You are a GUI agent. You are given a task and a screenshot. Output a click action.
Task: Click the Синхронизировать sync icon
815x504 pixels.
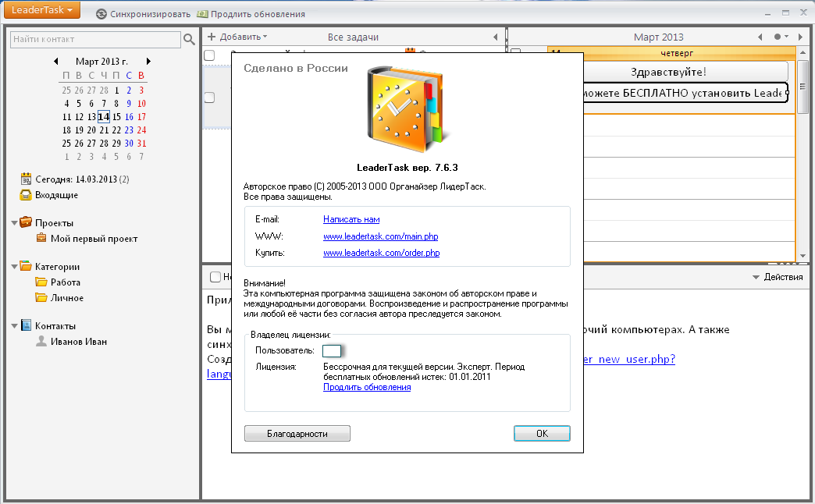click(x=101, y=14)
